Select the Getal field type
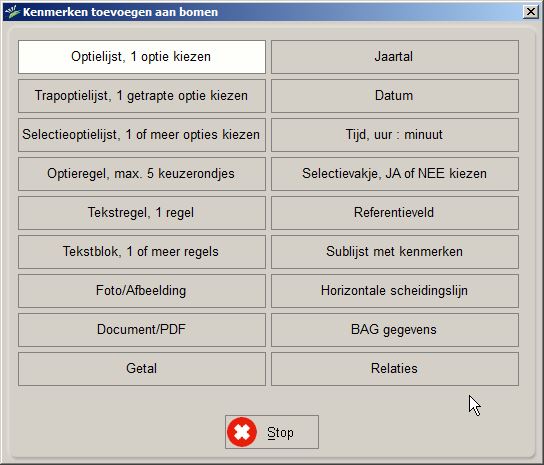The height and width of the screenshot is (465, 544). pyautogui.click(x=142, y=369)
